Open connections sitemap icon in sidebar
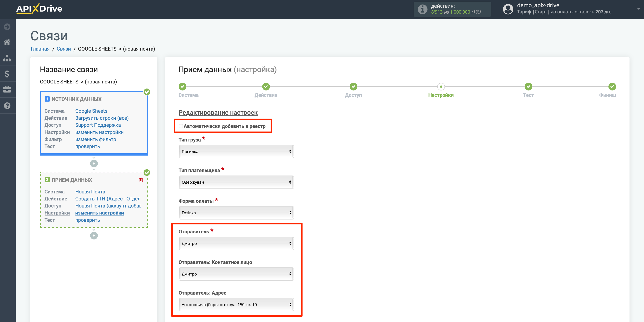Screen dimensions: 644x322 point(7,58)
